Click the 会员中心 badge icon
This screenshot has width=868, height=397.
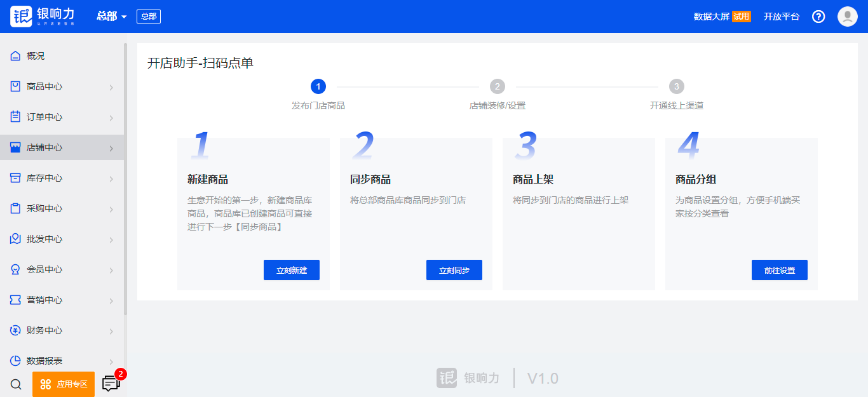click(x=16, y=269)
